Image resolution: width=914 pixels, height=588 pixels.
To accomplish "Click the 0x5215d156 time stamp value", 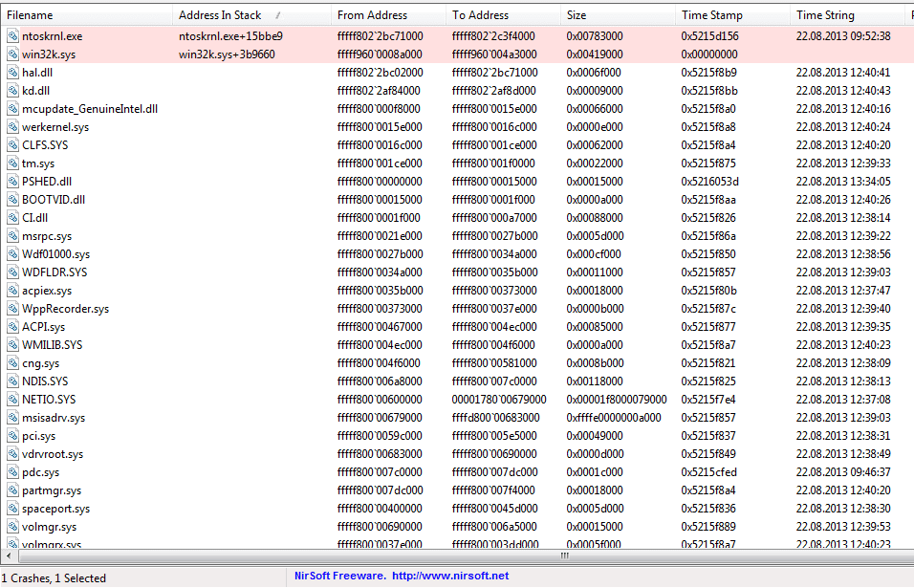I will click(709, 36).
